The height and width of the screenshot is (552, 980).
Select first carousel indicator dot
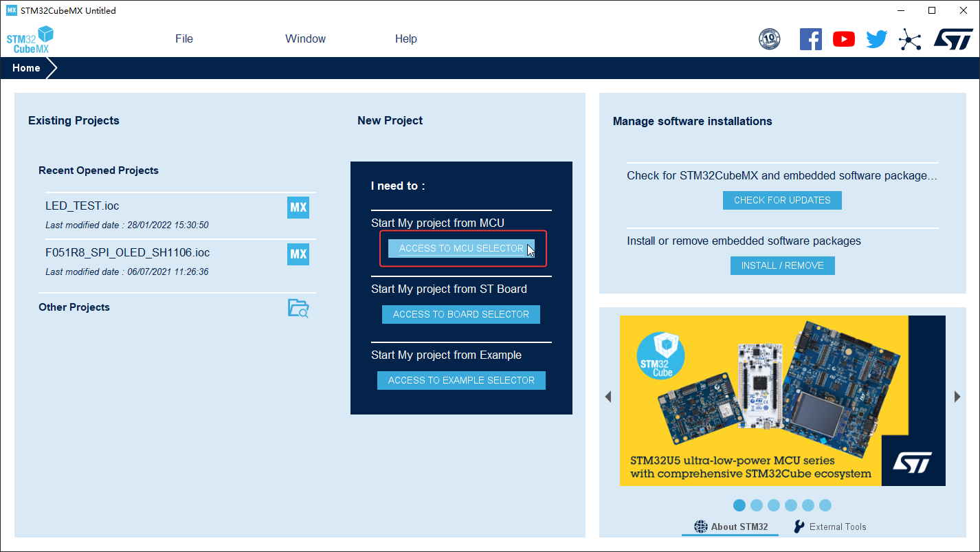739,505
